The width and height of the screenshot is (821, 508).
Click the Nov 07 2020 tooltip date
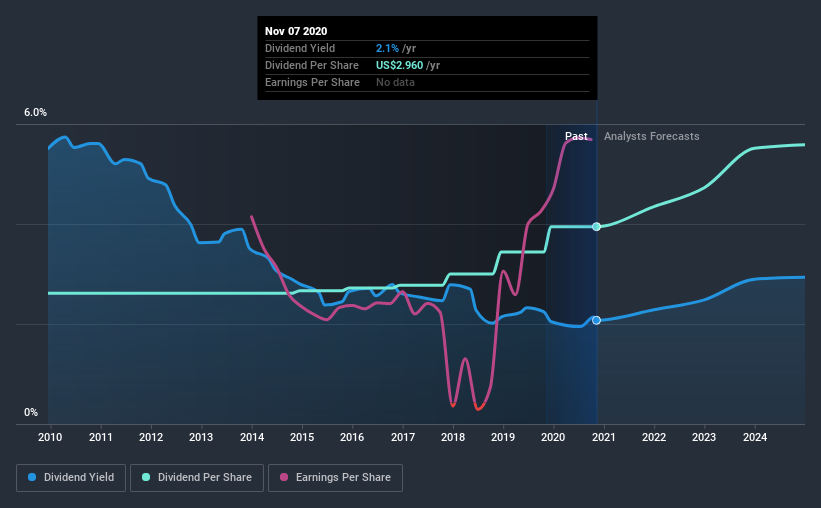tap(296, 31)
